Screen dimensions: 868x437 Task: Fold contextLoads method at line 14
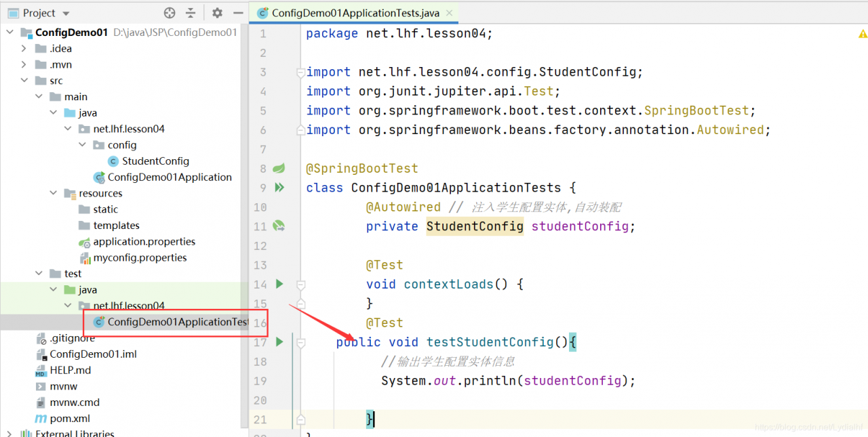pos(300,285)
